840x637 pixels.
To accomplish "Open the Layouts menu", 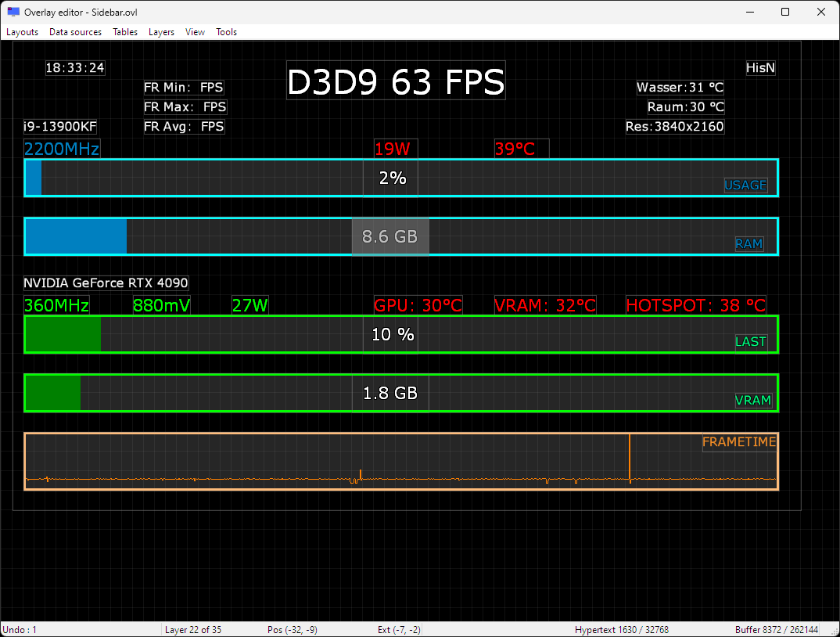I will click(x=22, y=32).
